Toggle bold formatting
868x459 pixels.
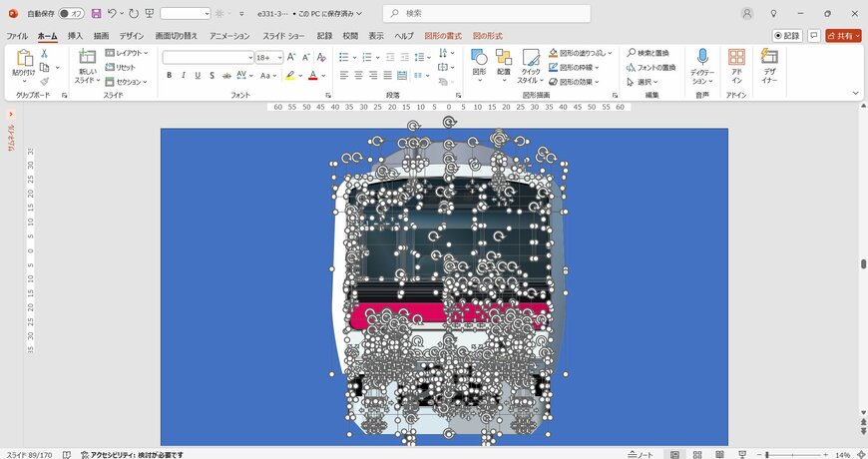170,75
